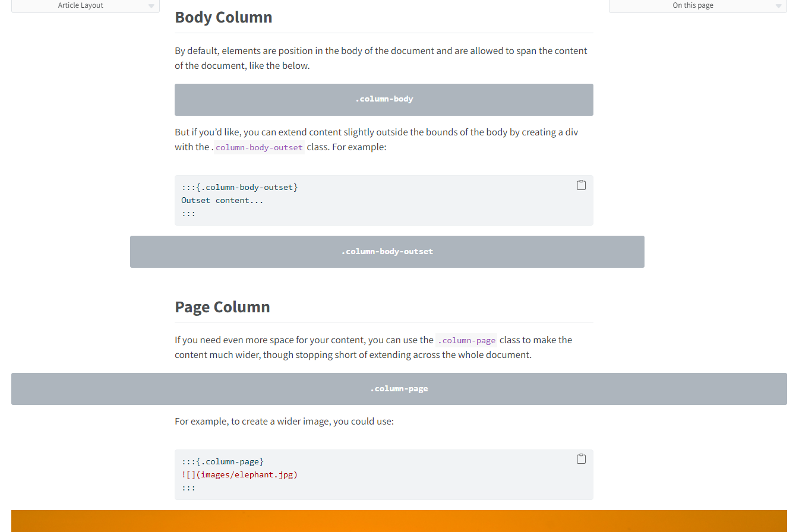Expand the On this page menu
Image resolution: width=796 pixels, height=532 pixels.
coord(697,6)
